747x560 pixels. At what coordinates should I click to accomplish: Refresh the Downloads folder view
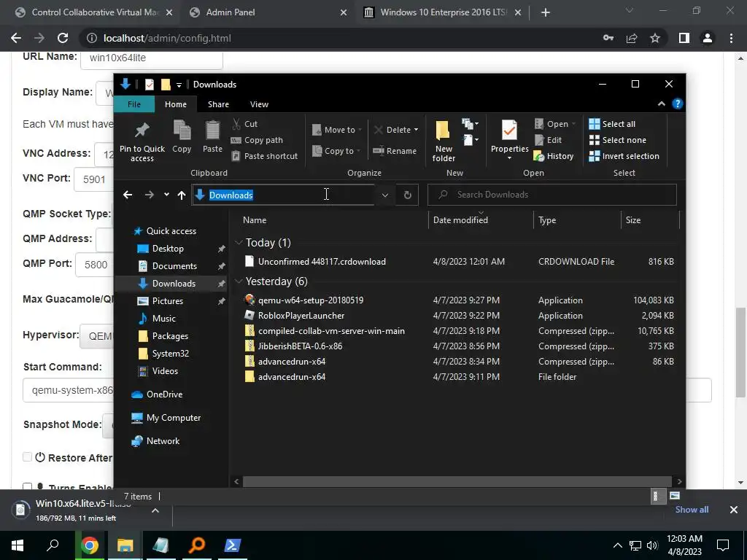click(407, 195)
